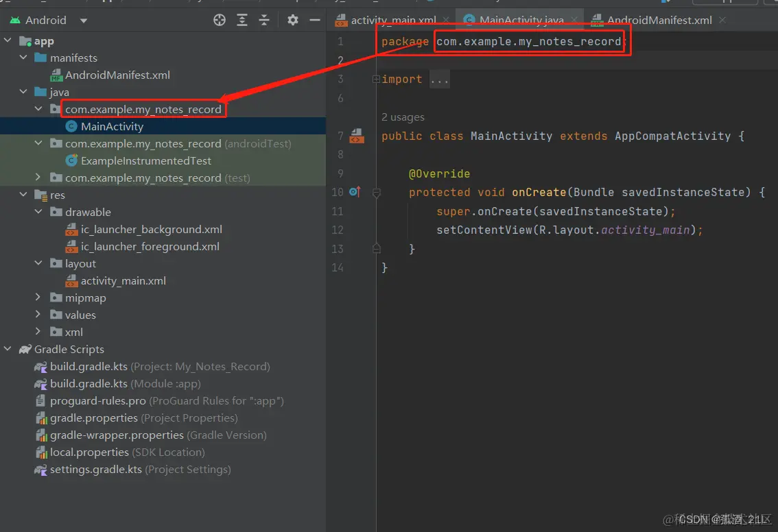Select ExampleInstrumentedTest in the project tree
This screenshot has height=532, width=778.
(x=146, y=160)
